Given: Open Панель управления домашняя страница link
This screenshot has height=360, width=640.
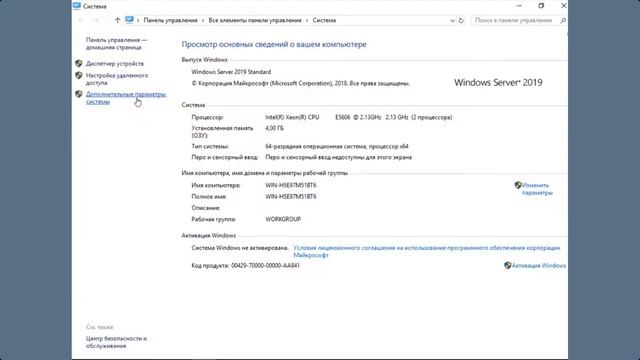Looking at the screenshot, I should pos(116,43).
